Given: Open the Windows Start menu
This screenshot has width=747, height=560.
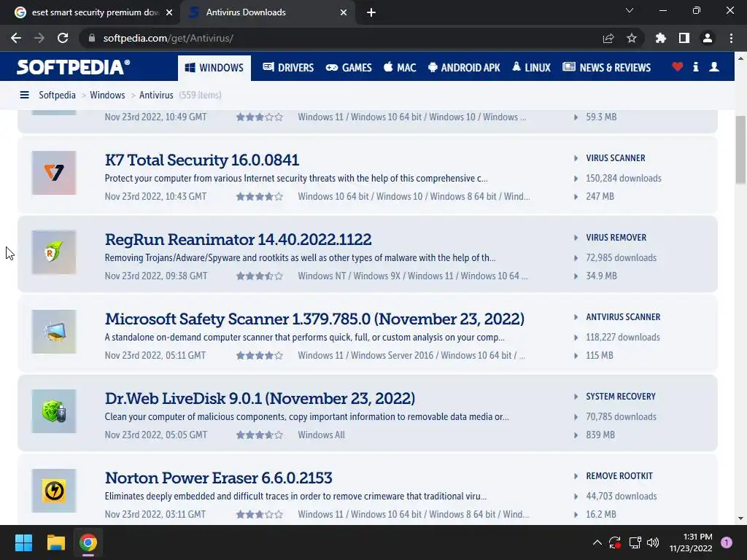Looking at the screenshot, I should 23,542.
